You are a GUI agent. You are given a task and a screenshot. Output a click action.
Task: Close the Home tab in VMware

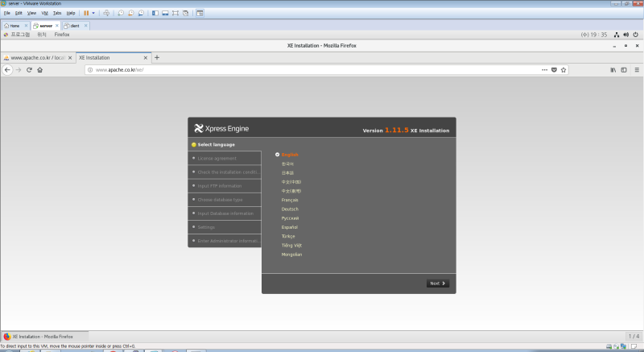(x=26, y=26)
